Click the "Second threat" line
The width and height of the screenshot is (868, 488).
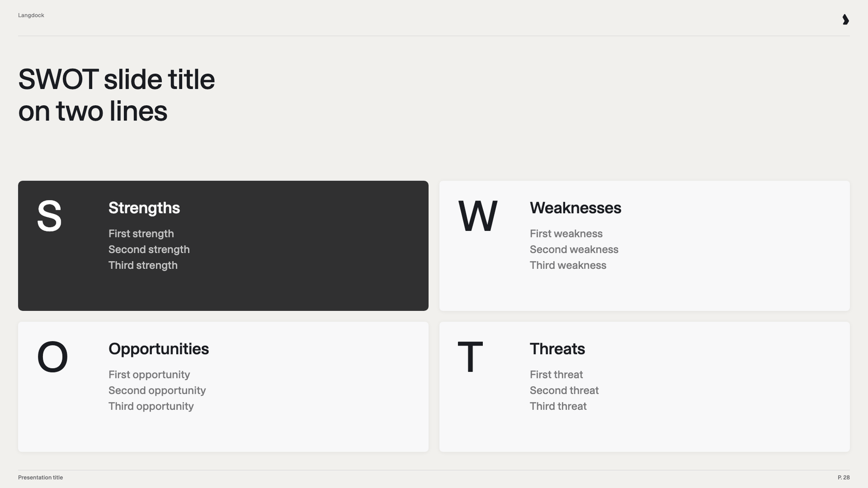click(564, 390)
